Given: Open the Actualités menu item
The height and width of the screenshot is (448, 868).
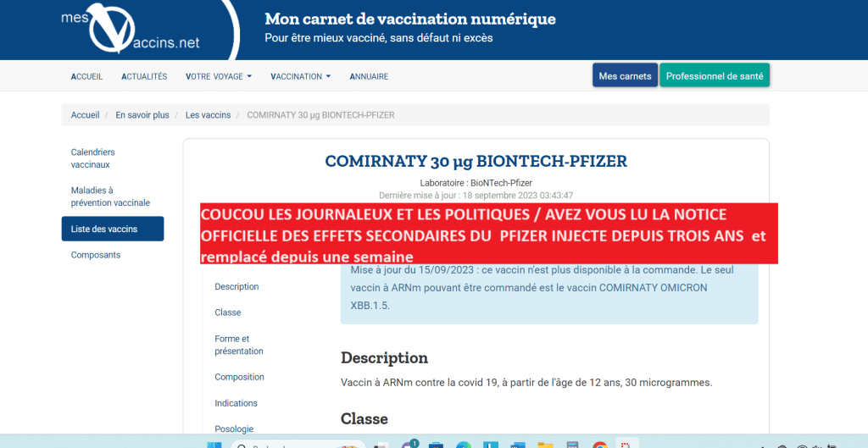Looking at the screenshot, I should (x=144, y=76).
